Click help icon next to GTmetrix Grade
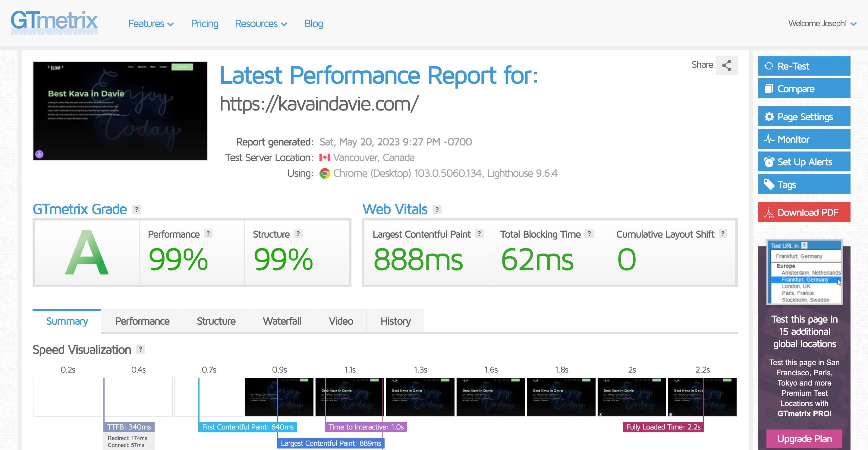Screen dimensions: 868x450 click(x=137, y=210)
